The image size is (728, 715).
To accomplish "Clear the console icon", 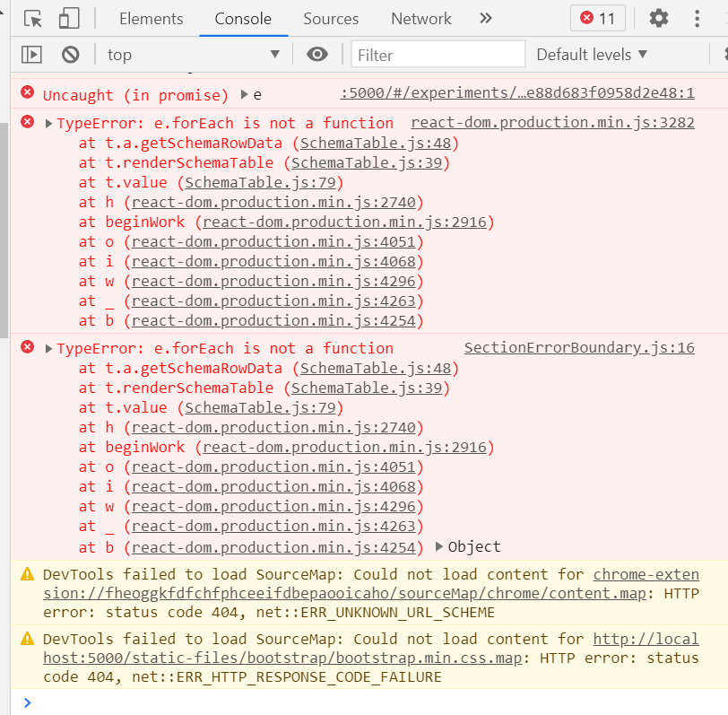I will pyautogui.click(x=71, y=55).
